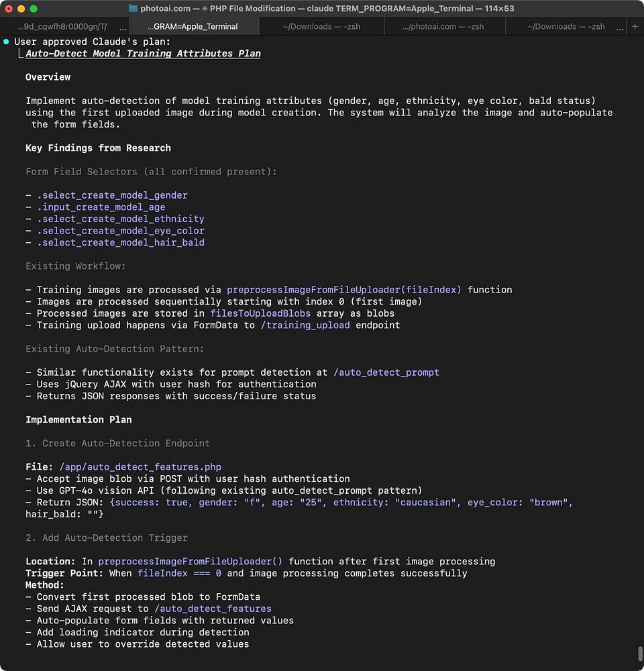This screenshot has width=644, height=671.
Task: Click 'fileIndex === 0' code text
Action: coord(179,574)
